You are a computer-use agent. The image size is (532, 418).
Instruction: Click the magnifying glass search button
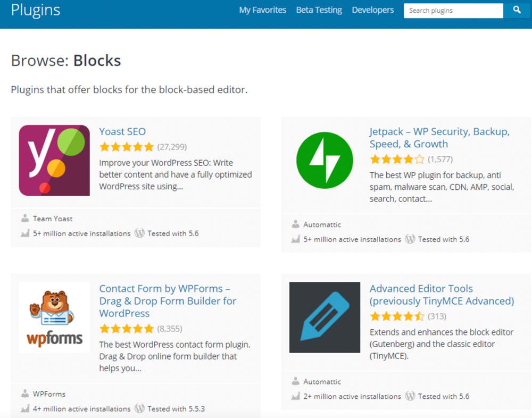[517, 10]
